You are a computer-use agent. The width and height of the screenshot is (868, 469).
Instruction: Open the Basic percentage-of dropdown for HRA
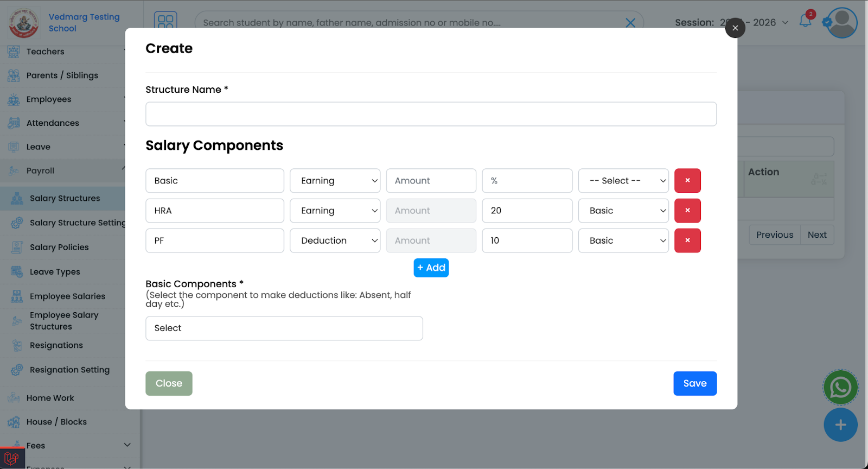tap(623, 211)
